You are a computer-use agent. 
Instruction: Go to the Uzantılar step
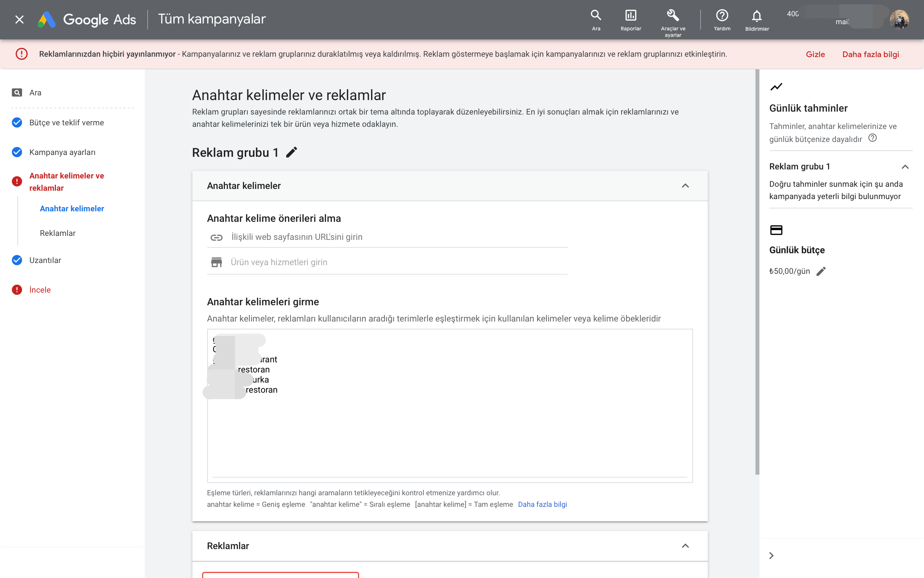pyautogui.click(x=45, y=260)
